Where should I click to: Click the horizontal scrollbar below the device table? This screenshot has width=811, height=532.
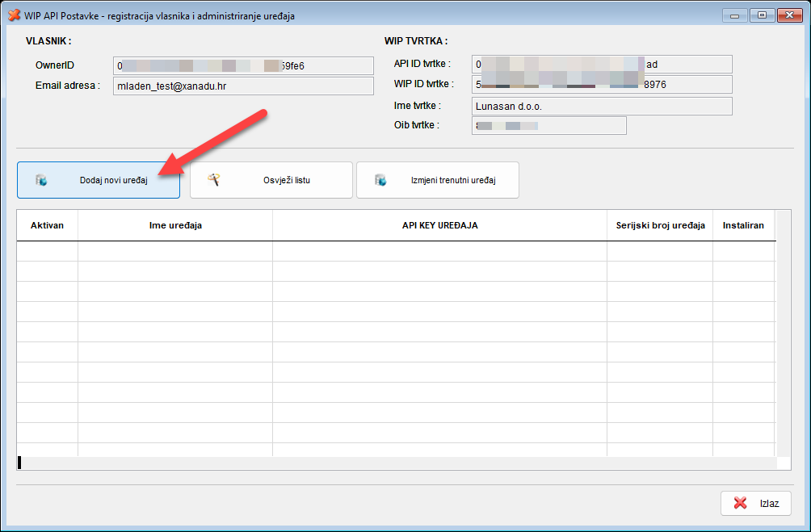(x=396, y=463)
